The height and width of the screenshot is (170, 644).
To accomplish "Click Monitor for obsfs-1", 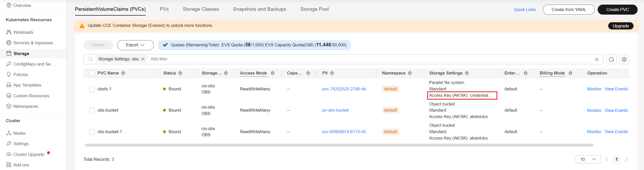I will tap(594, 89).
